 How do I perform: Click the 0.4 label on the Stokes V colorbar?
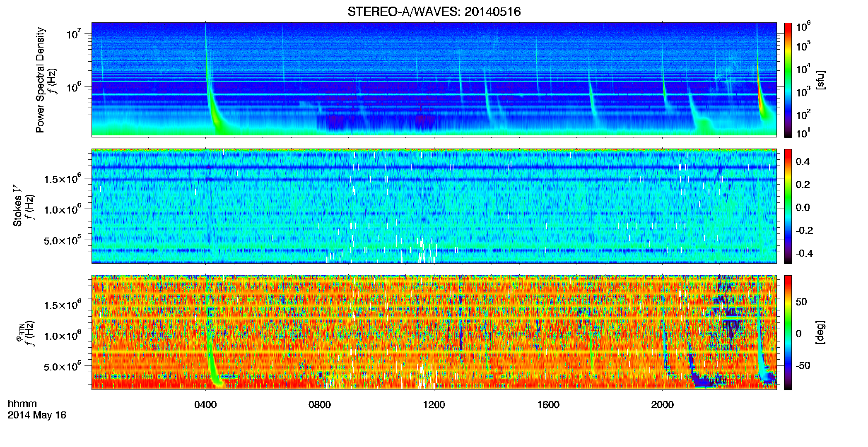pyautogui.click(x=803, y=162)
